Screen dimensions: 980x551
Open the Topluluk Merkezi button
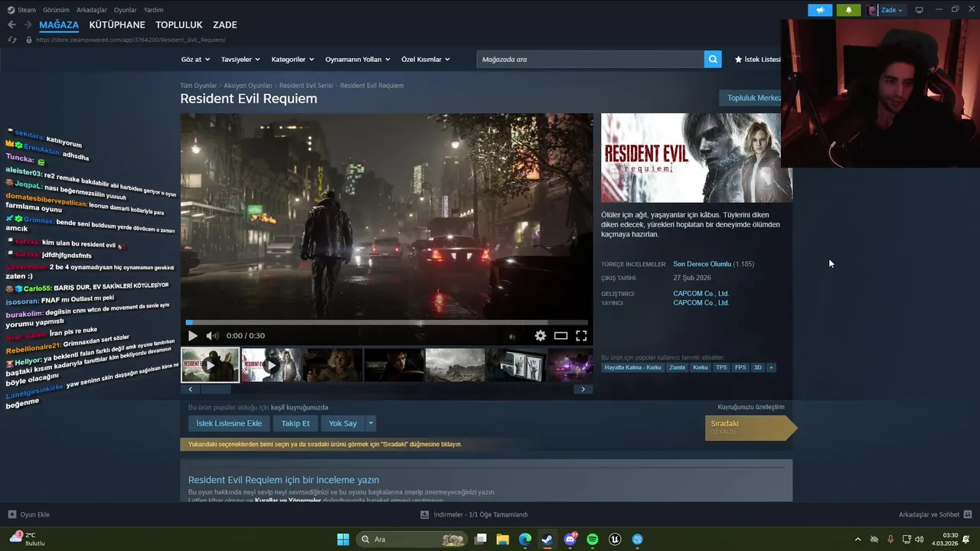(750, 98)
